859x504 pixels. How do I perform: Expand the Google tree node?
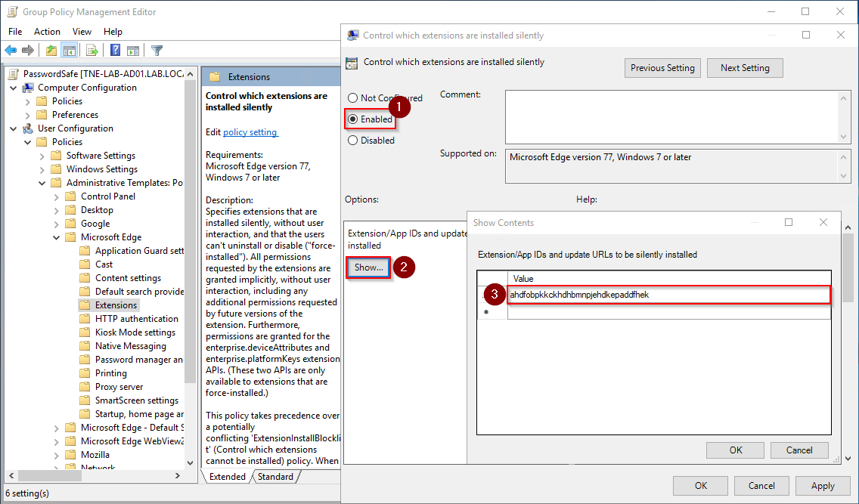57,224
